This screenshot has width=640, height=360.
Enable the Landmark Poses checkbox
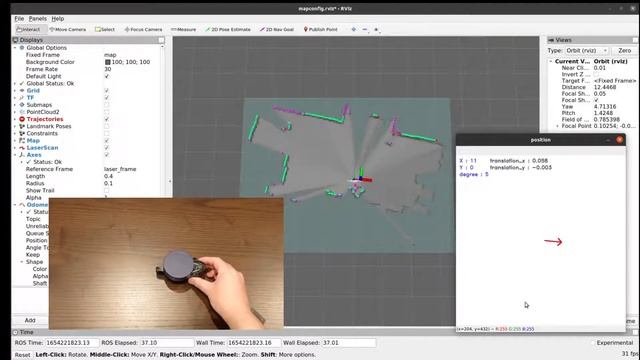click(x=107, y=126)
